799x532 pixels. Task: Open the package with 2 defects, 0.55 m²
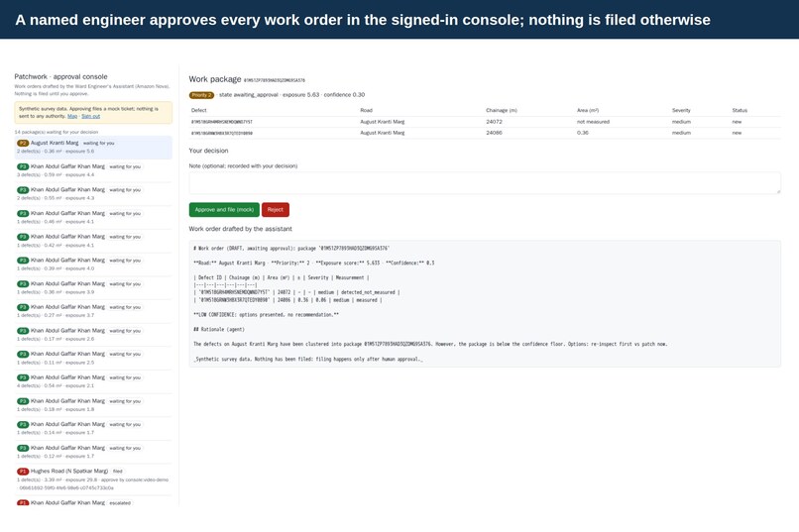point(93,194)
